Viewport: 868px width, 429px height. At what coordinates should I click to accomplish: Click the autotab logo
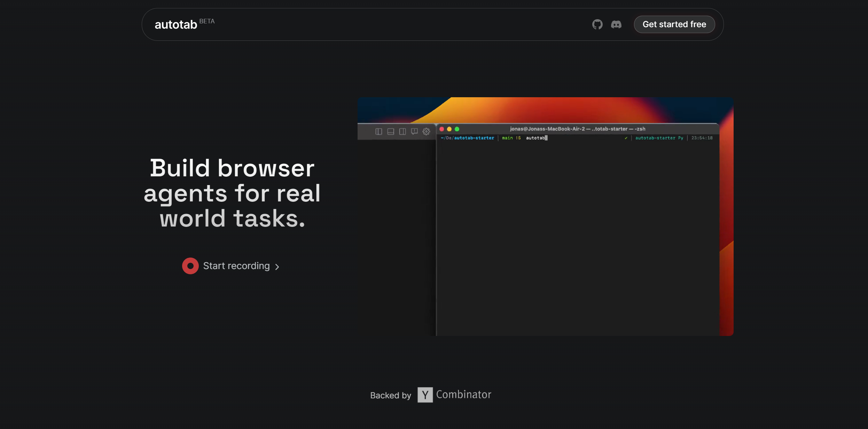pos(176,25)
